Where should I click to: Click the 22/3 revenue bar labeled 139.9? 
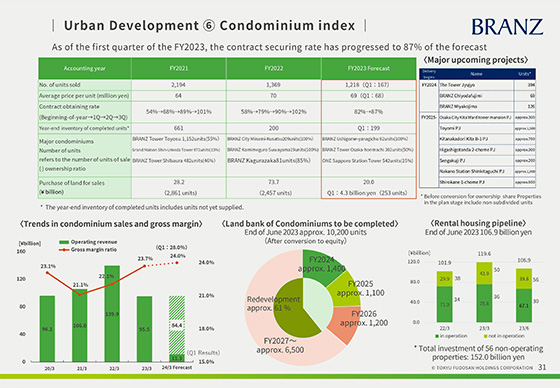pos(112,314)
